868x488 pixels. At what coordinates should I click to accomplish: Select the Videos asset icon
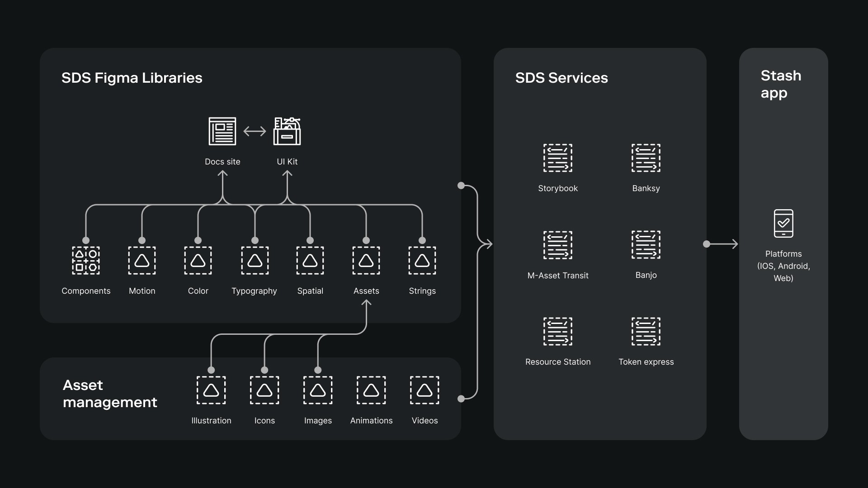tap(425, 390)
